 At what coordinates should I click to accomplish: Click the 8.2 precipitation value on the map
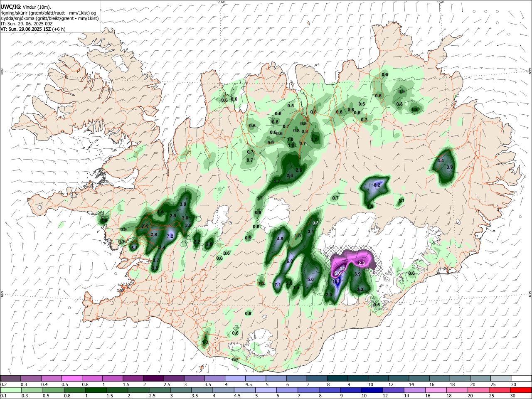377,185
